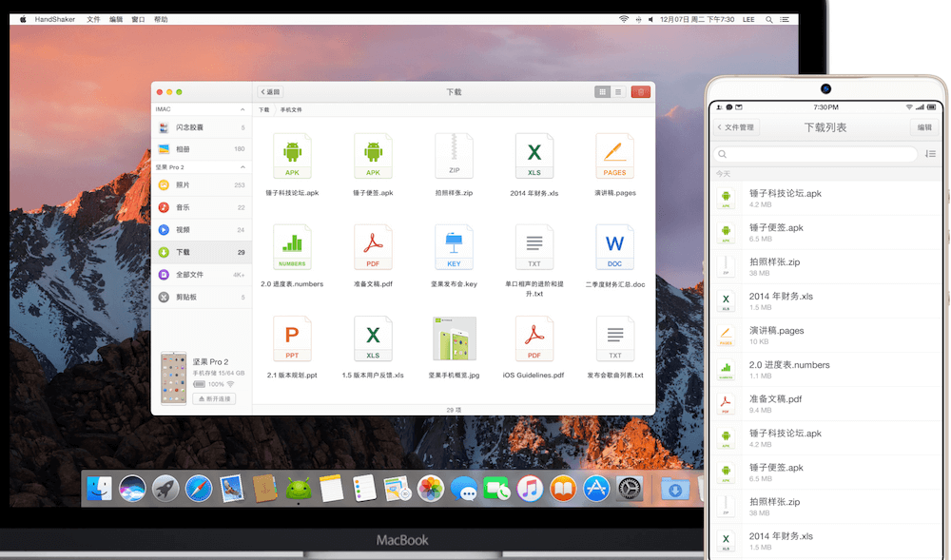Image resolution: width=951 pixels, height=560 pixels.
Task: Open App Store from the Dock
Action: [x=596, y=489]
